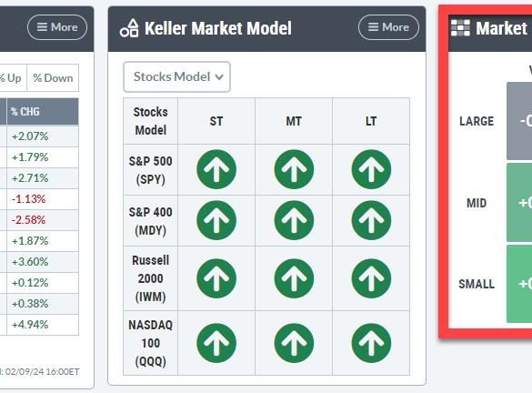Click the Keller Market Model shapes icon
Image resolution: width=532 pixels, height=393 pixels.
[129, 28]
